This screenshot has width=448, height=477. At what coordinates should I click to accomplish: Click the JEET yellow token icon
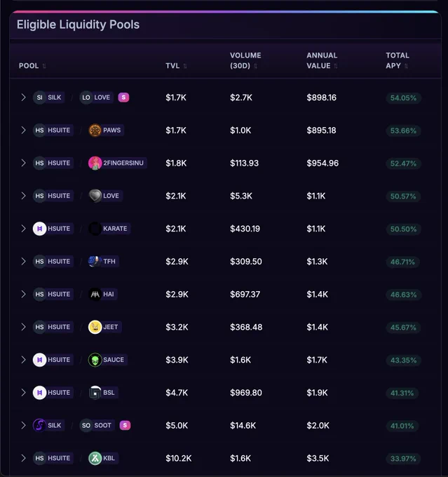coord(95,328)
